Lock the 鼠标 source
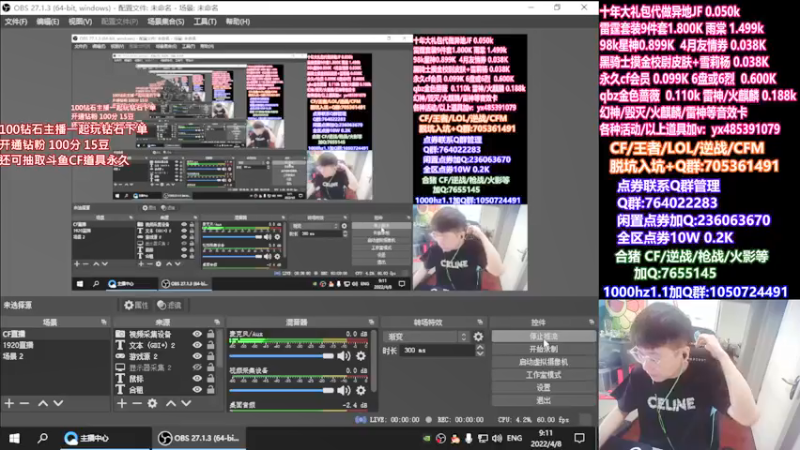 pos(210,379)
